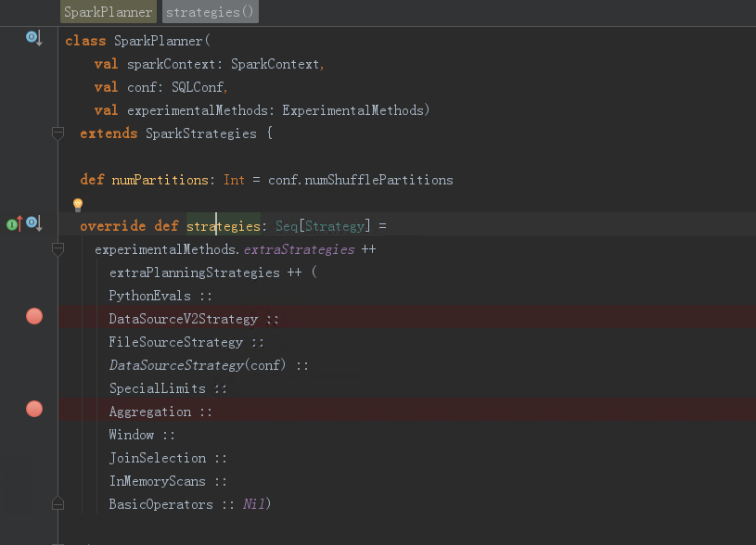Screen dimensions: 756x545
Task: Click JoinSelection identifier
Action: tap(157, 458)
